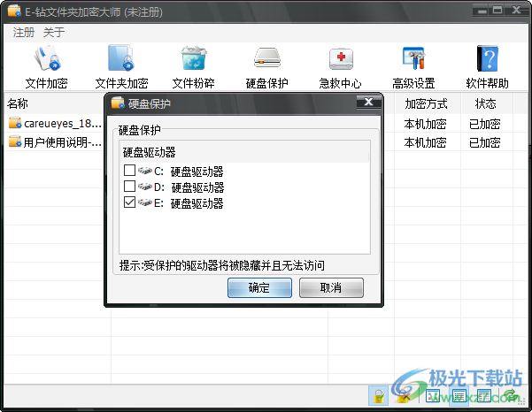Uncheck the E: 硬盘驱动器 checkbox
Screen dimensions: 532x412
click(x=129, y=202)
